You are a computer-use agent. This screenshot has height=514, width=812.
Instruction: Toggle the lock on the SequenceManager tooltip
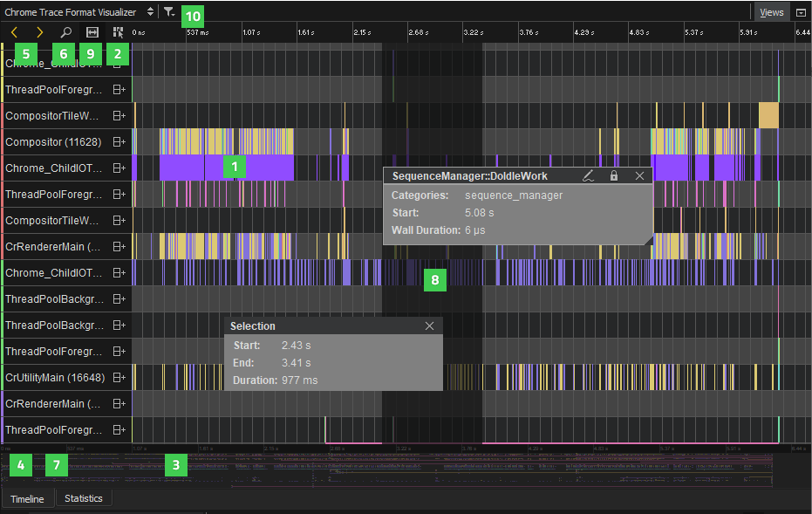614,175
